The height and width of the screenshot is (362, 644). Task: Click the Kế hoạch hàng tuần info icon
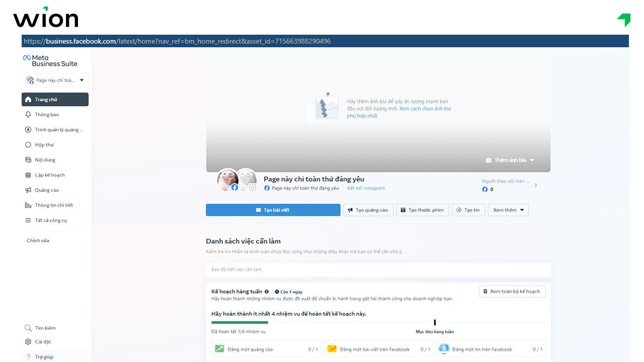tap(267, 292)
